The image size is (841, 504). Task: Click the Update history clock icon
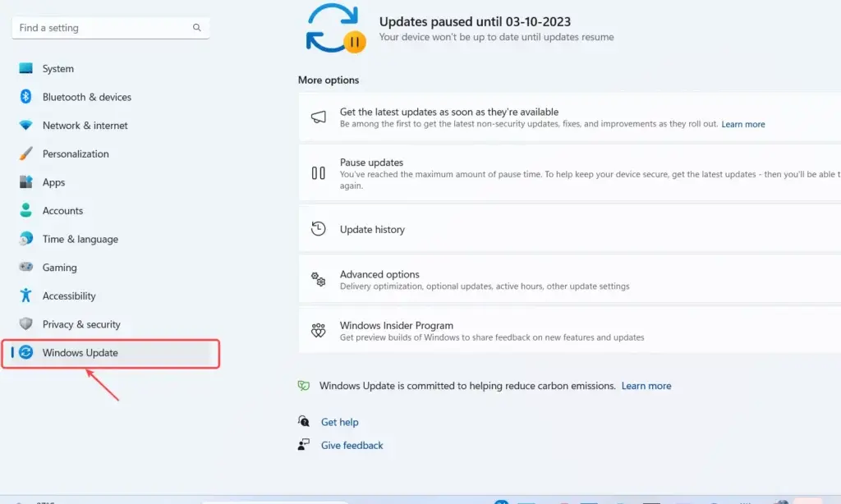click(x=318, y=229)
